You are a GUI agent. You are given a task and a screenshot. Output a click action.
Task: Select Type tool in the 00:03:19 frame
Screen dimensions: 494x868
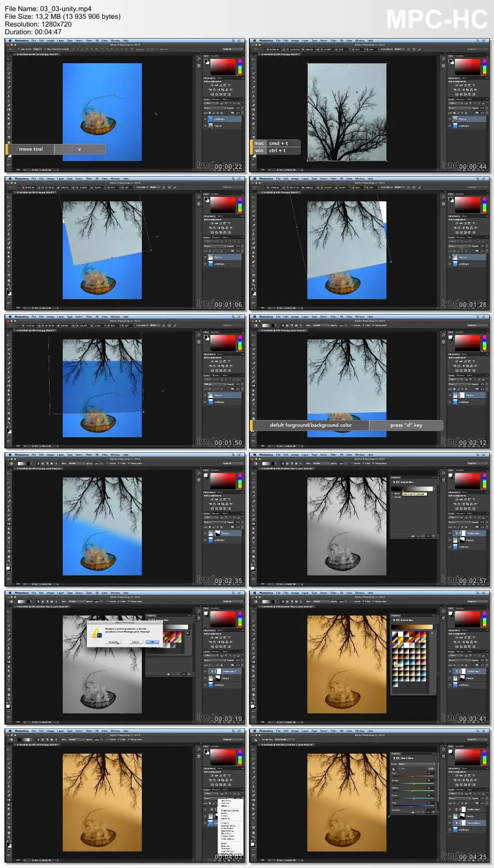point(9,681)
